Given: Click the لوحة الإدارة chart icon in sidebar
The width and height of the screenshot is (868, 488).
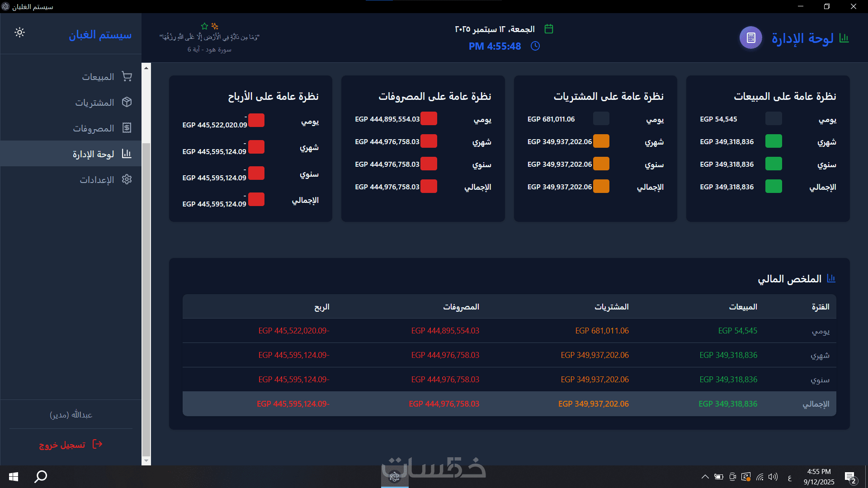Looking at the screenshot, I should click(x=127, y=154).
